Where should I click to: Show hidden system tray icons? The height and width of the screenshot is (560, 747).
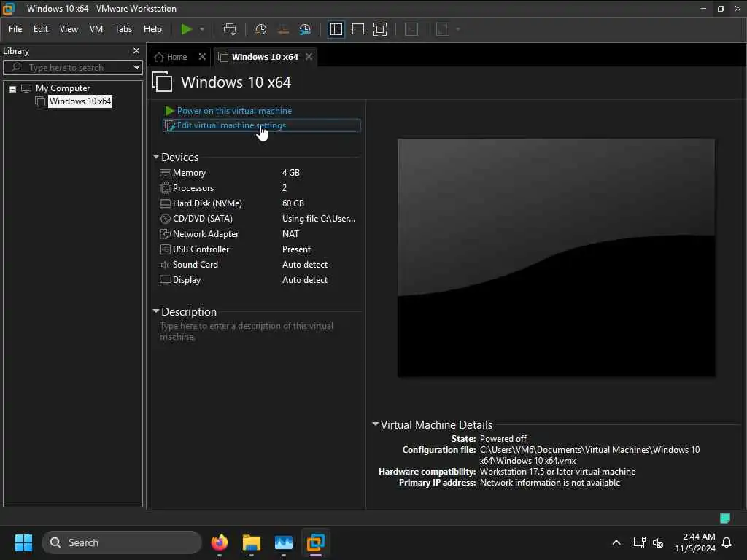pyautogui.click(x=616, y=542)
